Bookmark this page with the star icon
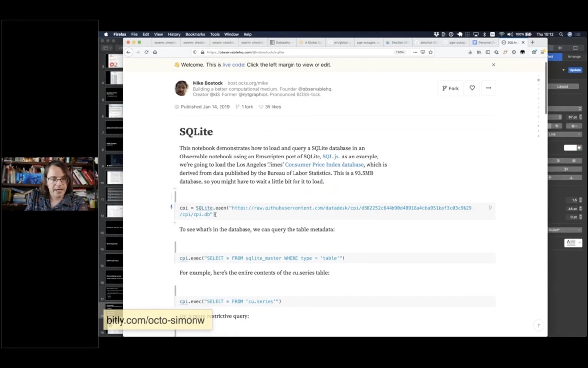 430,52
